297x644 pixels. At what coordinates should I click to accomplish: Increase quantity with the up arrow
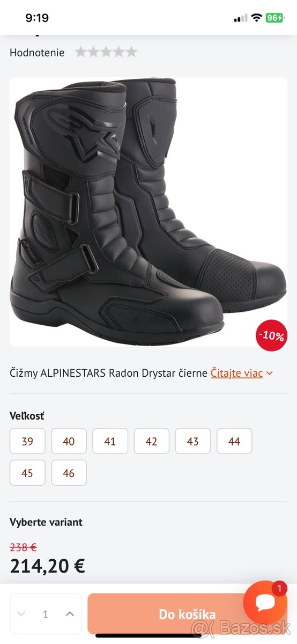pyautogui.click(x=70, y=614)
